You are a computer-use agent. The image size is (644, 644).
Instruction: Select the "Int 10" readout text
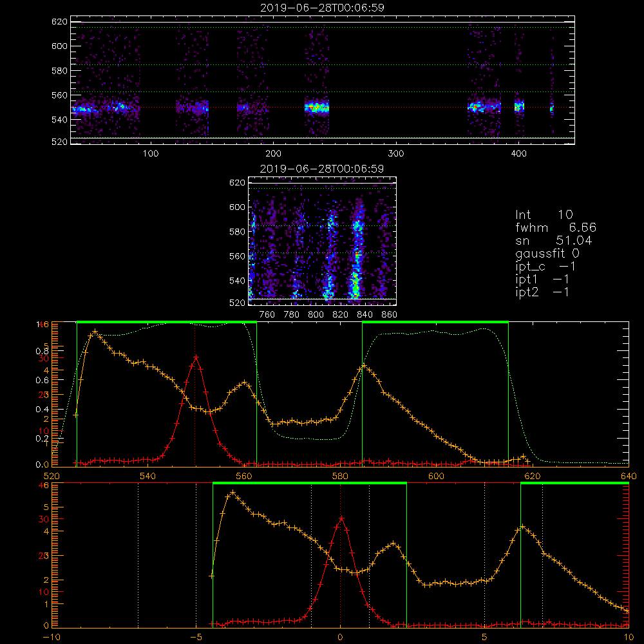(x=544, y=215)
